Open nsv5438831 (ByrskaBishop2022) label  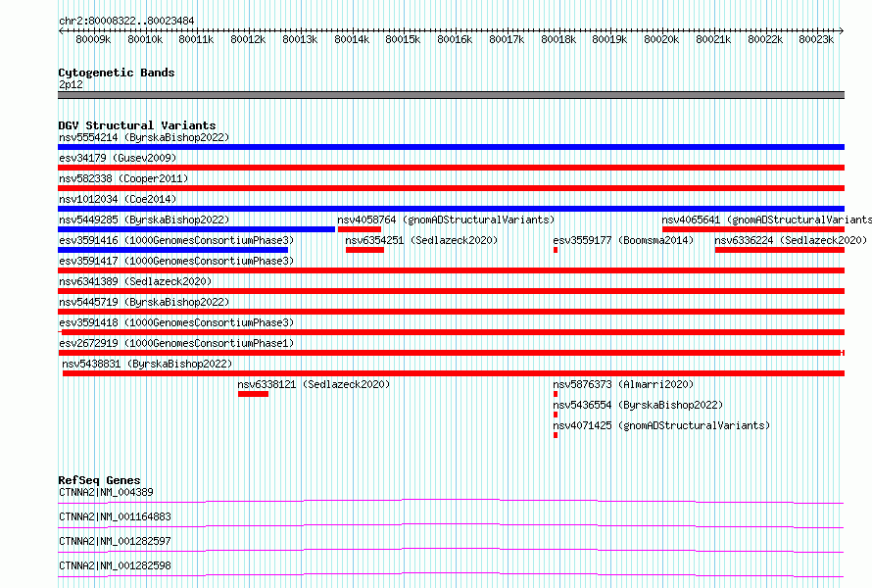(147, 364)
